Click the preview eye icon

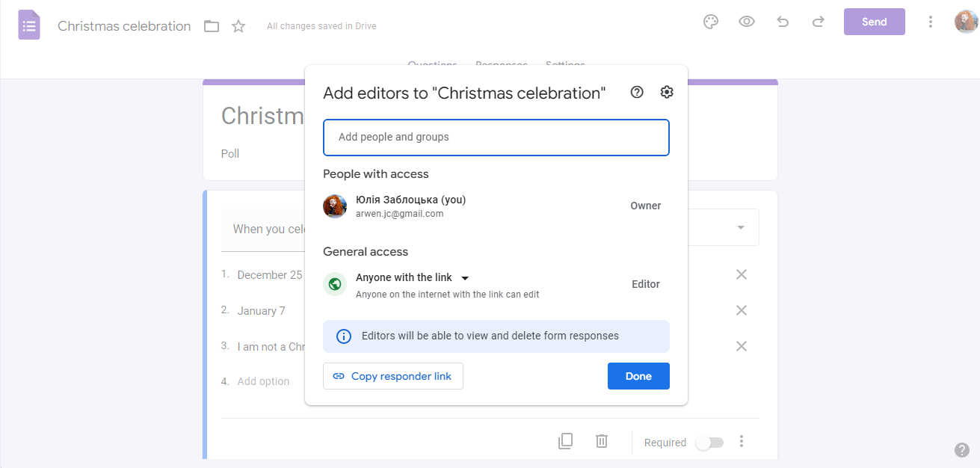tap(747, 22)
